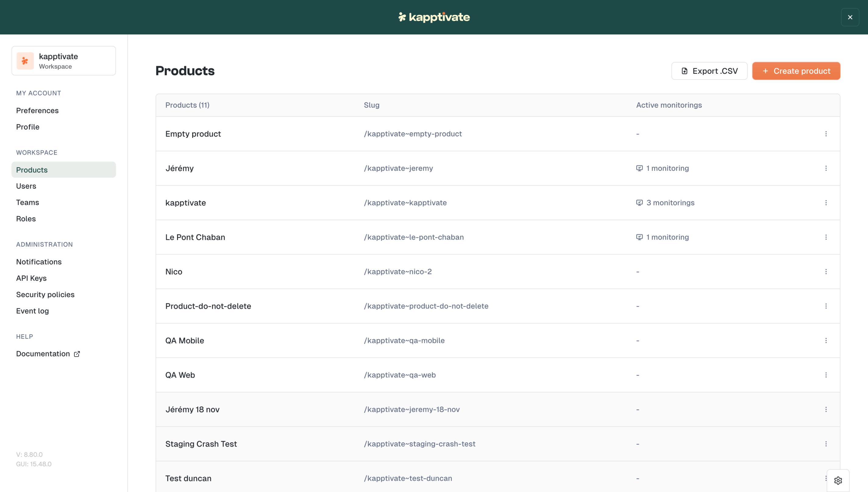This screenshot has height=492, width=868.
Task: Expand actions menu for Staging Crash Test
Action: click(826, 444)
